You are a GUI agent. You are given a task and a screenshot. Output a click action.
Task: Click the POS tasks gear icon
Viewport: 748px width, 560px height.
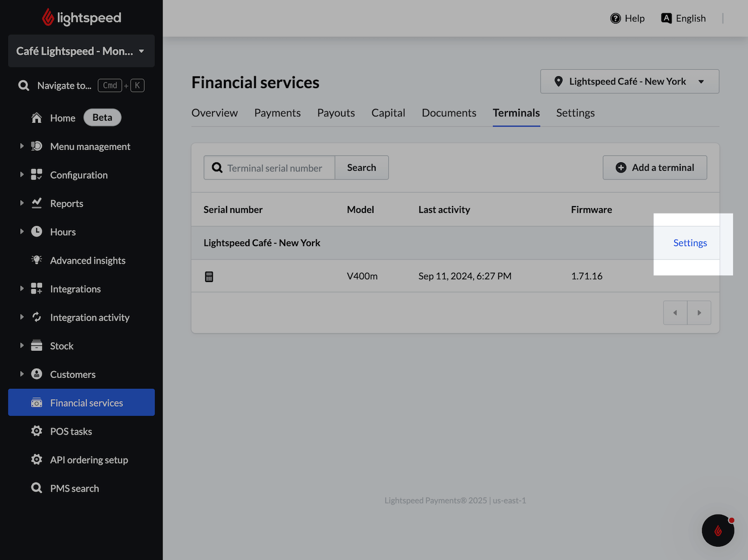click(36, 431)
